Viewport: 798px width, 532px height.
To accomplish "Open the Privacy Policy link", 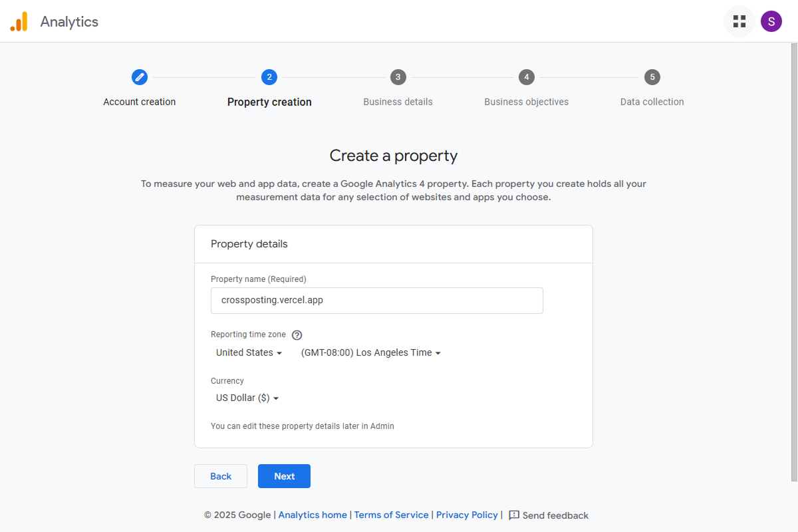I will (467, 515).
